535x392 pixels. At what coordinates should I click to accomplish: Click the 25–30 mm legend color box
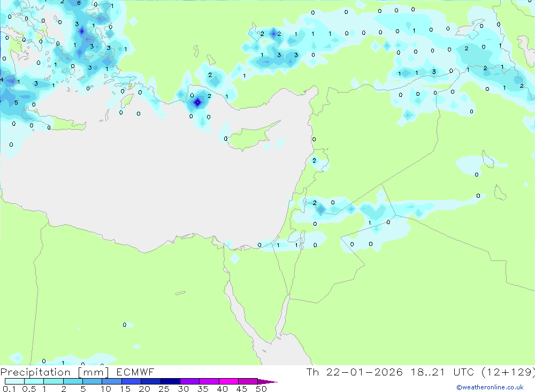[170, 381]
